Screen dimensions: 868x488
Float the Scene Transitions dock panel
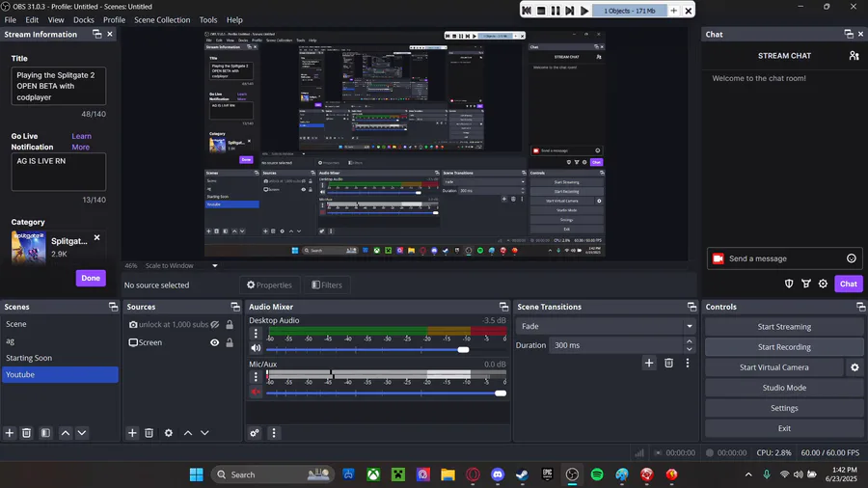(692, 307)
